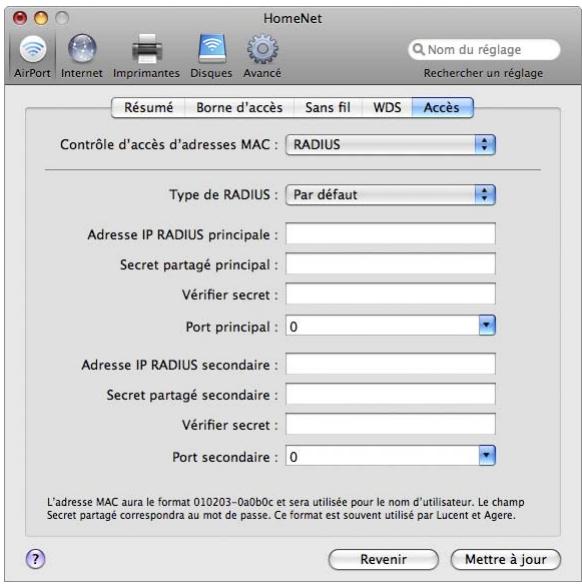Screen dimensions: 582x584
Task: Switch to the Sans fil tab
Action: [x=328, y=108]
